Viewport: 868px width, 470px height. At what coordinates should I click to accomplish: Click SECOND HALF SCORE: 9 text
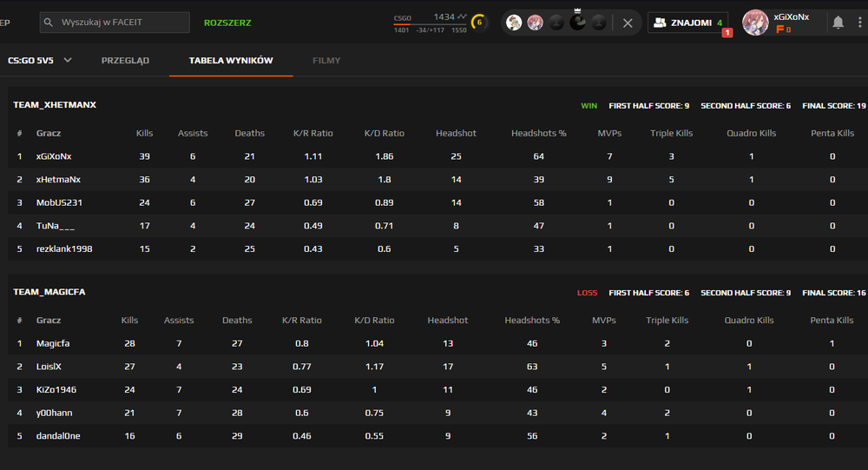point(746,293)
